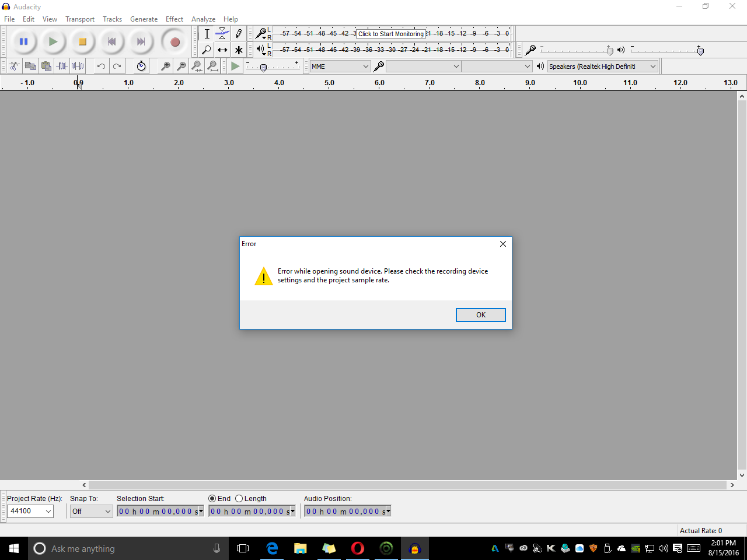Click the Zoom Out magnifier icon
Screen dimensions: 747x560
click(181, 66)
